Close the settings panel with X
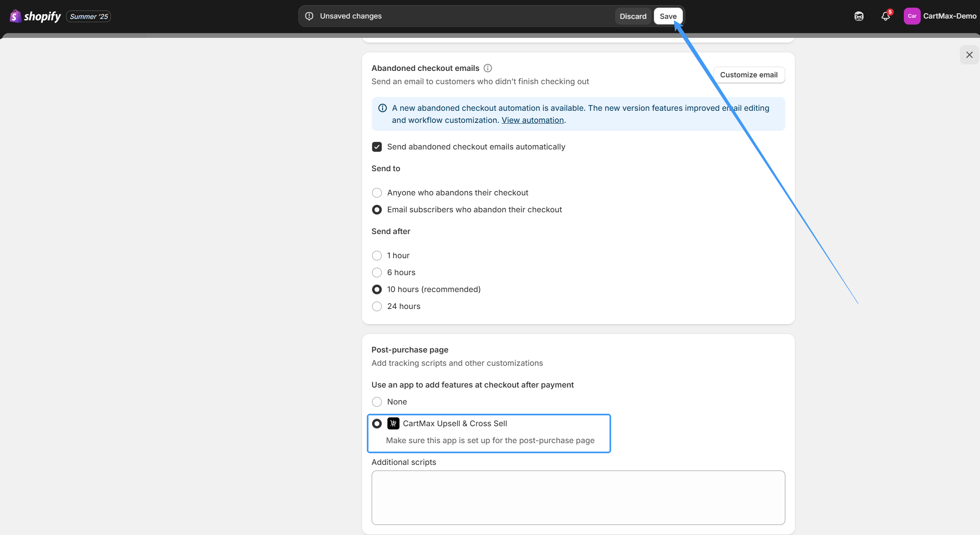 969,55
